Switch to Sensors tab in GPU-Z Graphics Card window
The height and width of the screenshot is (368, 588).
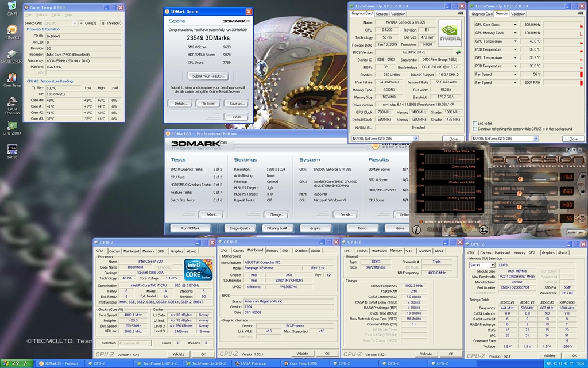pyautogui.click(x=382, y=14)
